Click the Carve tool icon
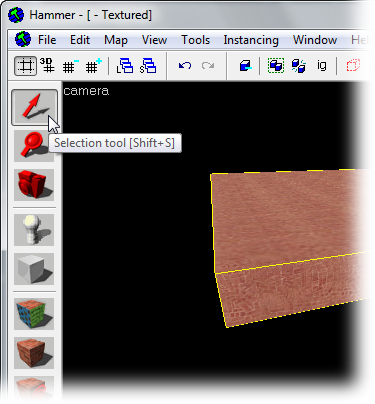 pyautogui.click(x=245, y=66)
